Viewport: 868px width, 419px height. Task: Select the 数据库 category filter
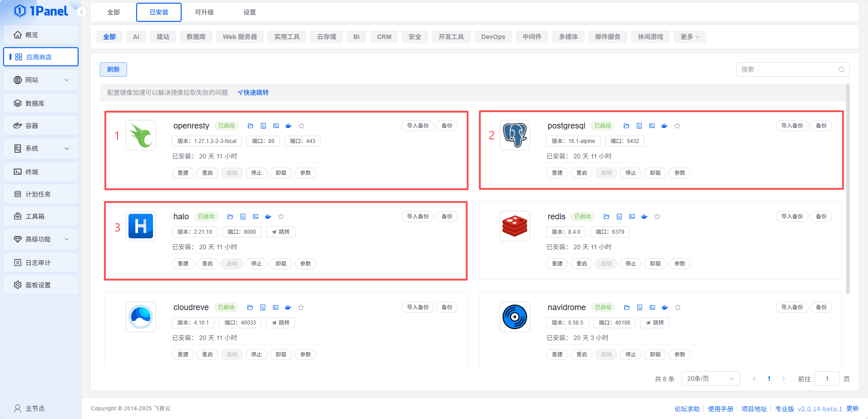(x=196, y=37)
